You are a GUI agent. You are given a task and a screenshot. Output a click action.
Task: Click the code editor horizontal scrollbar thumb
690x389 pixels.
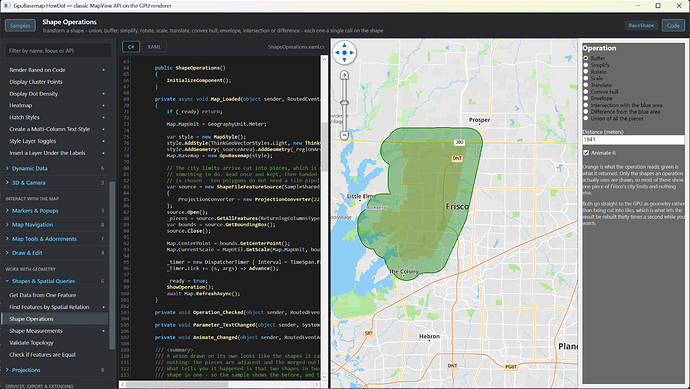pyautogui.click(x=177, y=384)
